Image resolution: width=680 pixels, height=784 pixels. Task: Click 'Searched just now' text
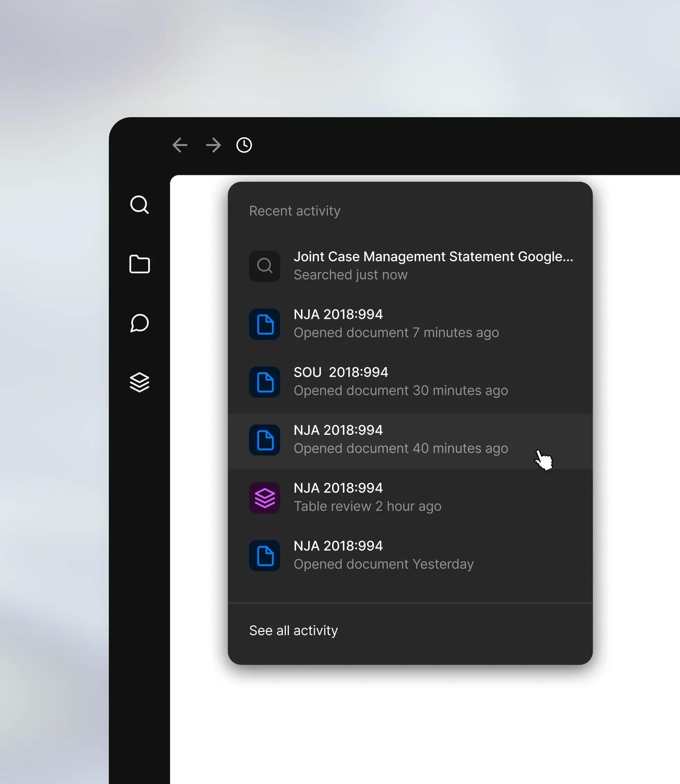click(351, 275)
